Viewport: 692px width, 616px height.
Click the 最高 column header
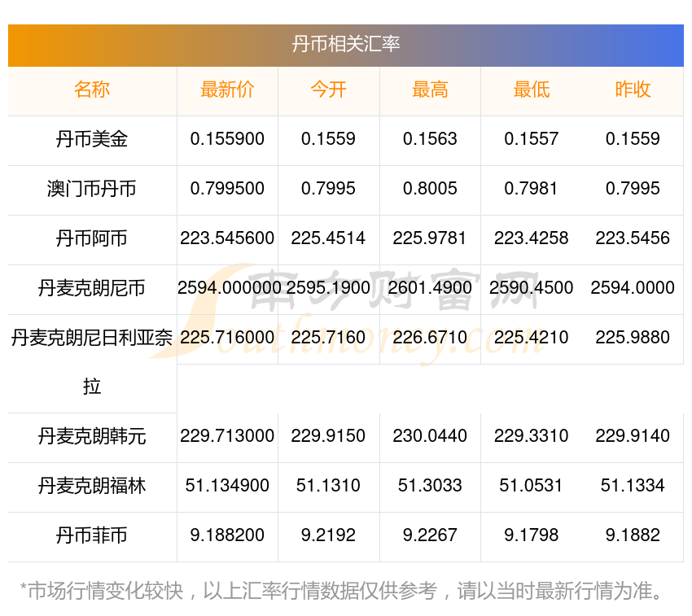coord(430,90)
